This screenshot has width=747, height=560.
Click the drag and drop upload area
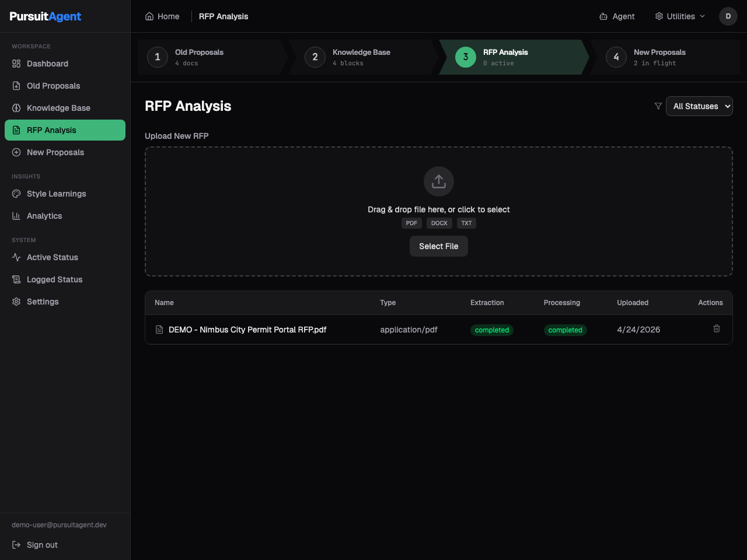[439, 211]
